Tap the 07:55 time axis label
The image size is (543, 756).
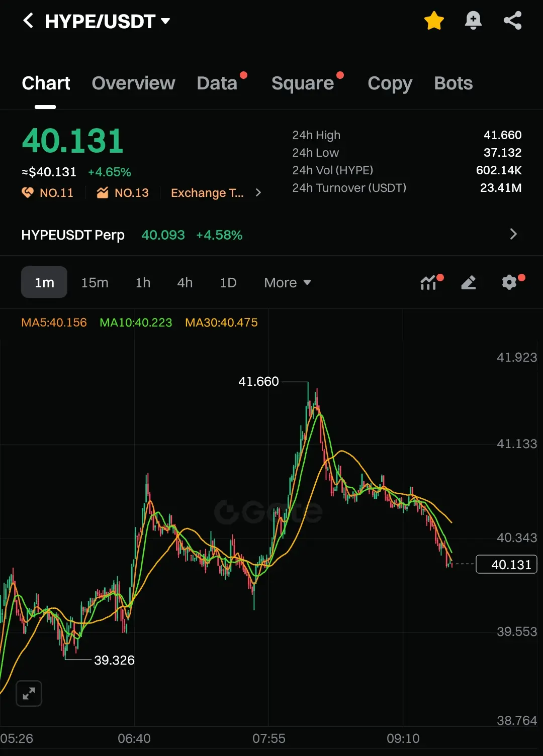point(268,739)
